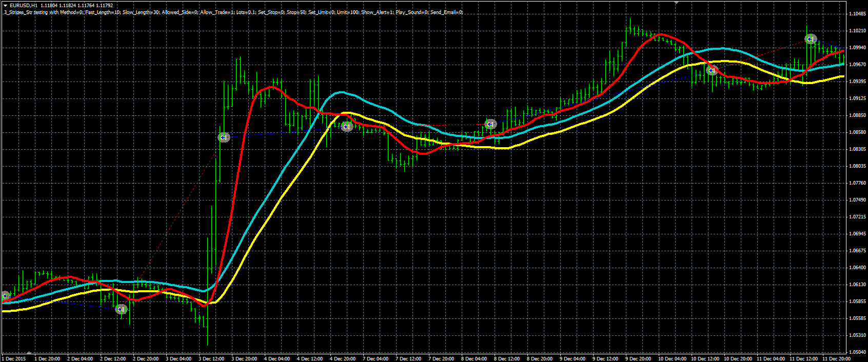868x362 pixels.
Task: Click the 8 Dec 12:00 time label
Action: point(507,358)
